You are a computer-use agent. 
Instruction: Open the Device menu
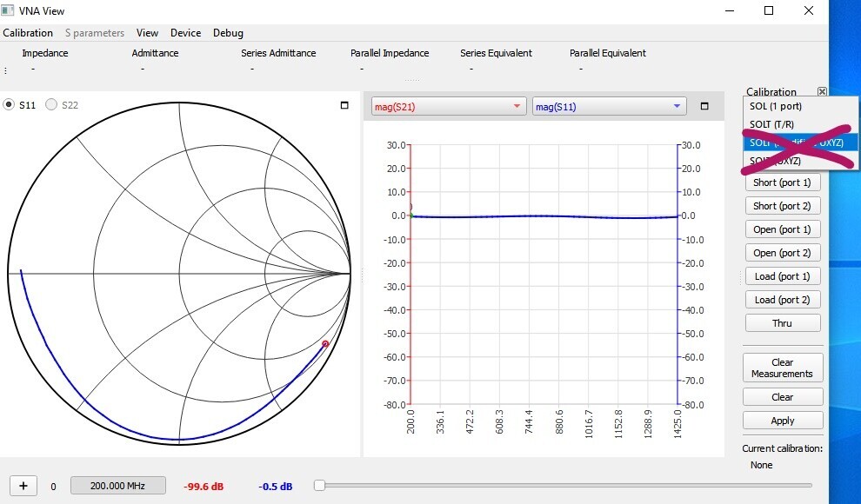(185, 33)
